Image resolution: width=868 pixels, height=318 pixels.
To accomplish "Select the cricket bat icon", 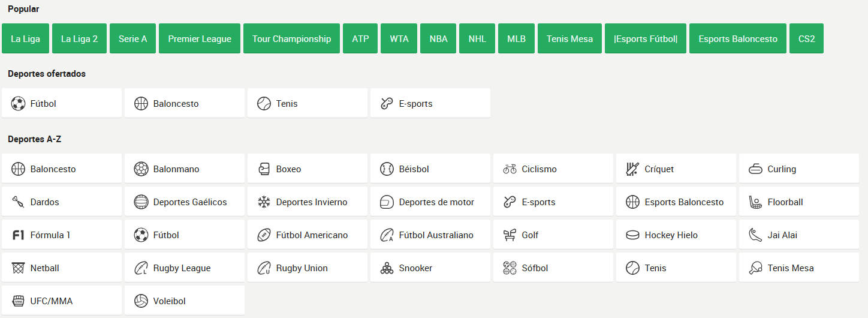I will (632, 169).
